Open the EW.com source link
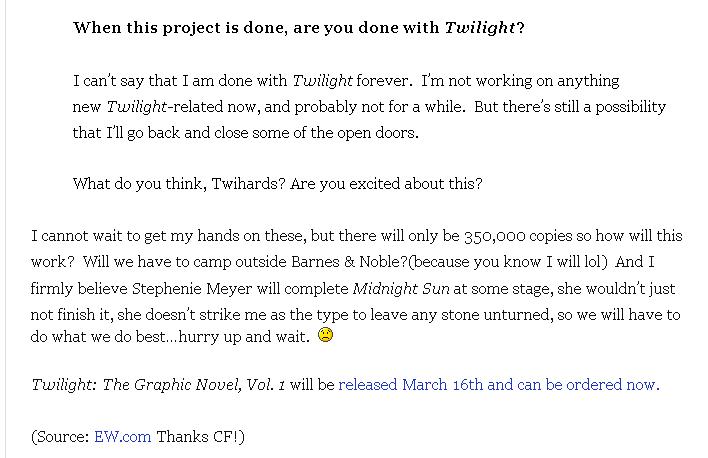Viewport: 708px width, 458px height. point(122,437)
